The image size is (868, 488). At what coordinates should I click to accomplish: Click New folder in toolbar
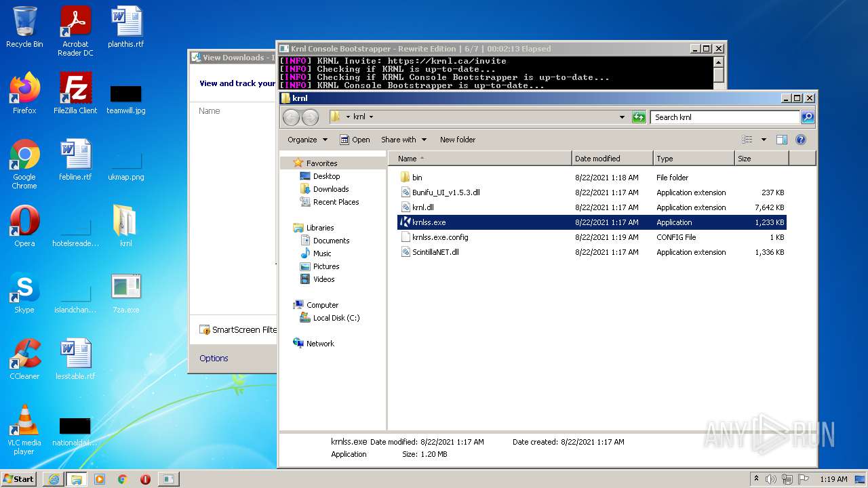458,140
